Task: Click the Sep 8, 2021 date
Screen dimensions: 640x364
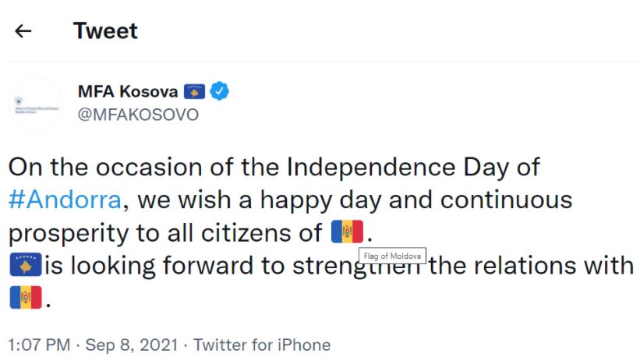Action: (130, 345)
